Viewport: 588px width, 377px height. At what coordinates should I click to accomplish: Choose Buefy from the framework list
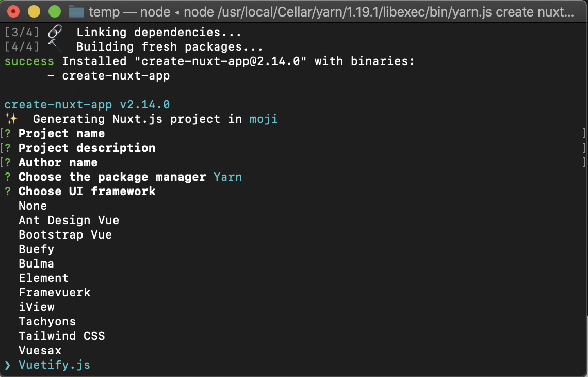[36, 249]
